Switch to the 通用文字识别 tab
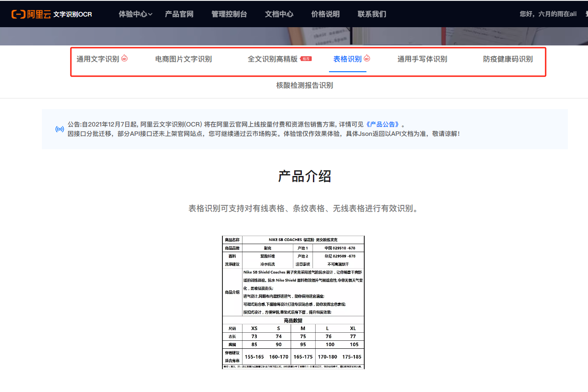The height and width of the screenshot is (392, 588). tap(98, 59)
